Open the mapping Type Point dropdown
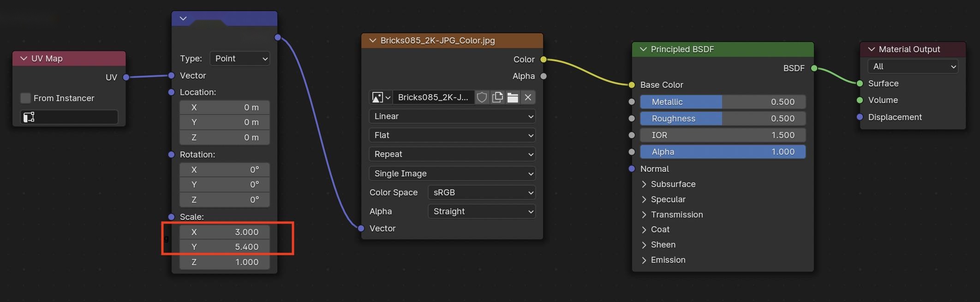The image size is (980, 302). 239,59
